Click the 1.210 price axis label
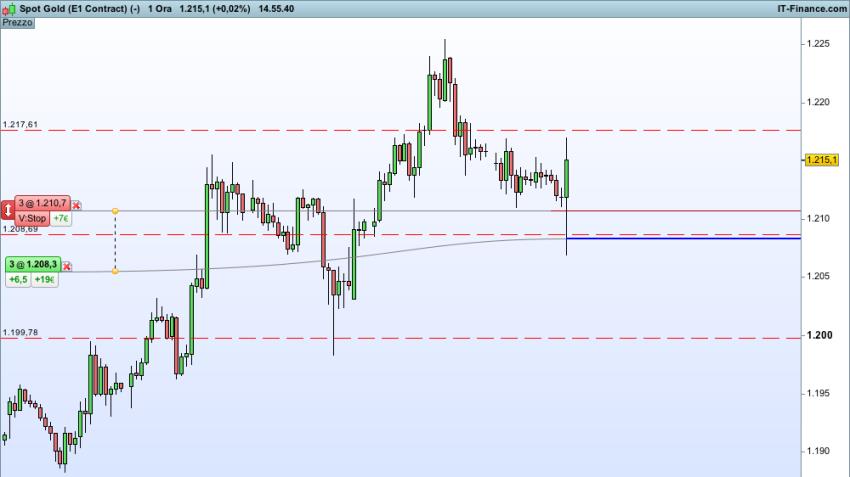The width and height of the screenshot is (850, 477). tap(818, 218)
